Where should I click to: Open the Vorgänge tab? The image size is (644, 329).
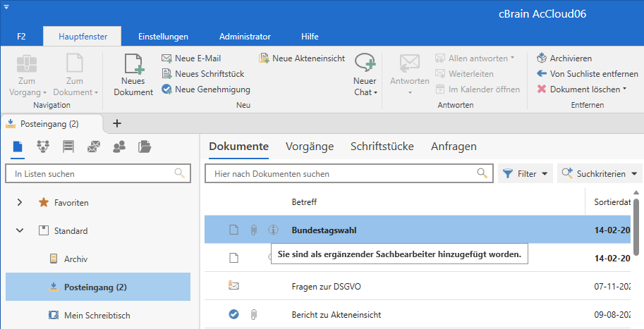click(310, 147)
